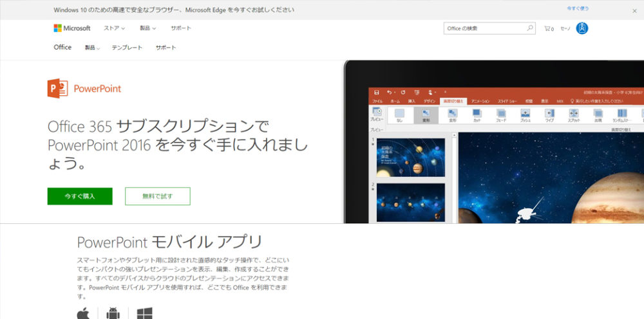Image resolution: width=644 pixels, height=319 pixels.
Task: Choose the プッシュ transition
Action: click(x=525, y=115)
